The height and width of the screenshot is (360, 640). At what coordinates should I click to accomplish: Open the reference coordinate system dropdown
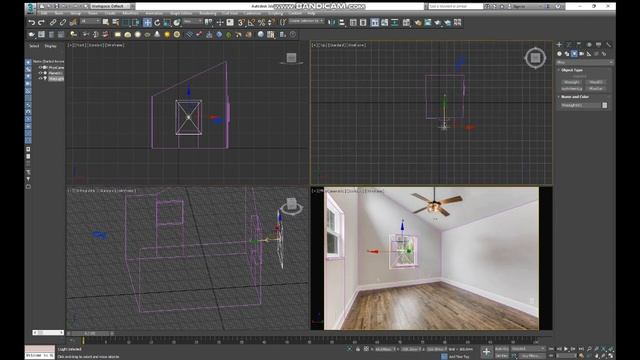pyautogui.click(x=193, y=21)
